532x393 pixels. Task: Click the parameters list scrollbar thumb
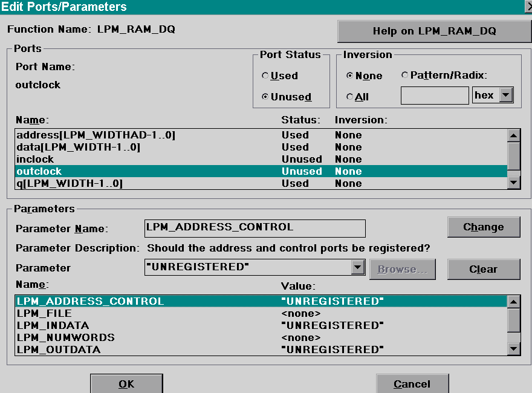click(x=514, y=320)
